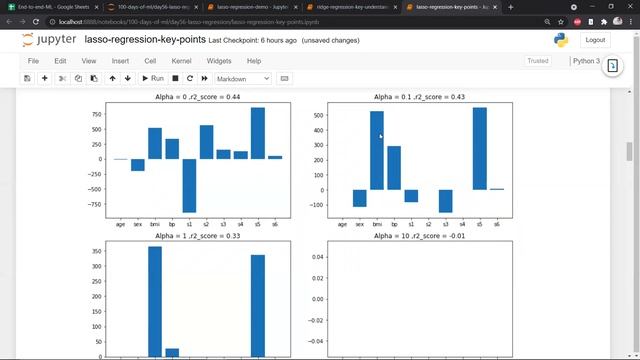
Task: Open Chrome three-dot menu
Action: tap(631, 22)
